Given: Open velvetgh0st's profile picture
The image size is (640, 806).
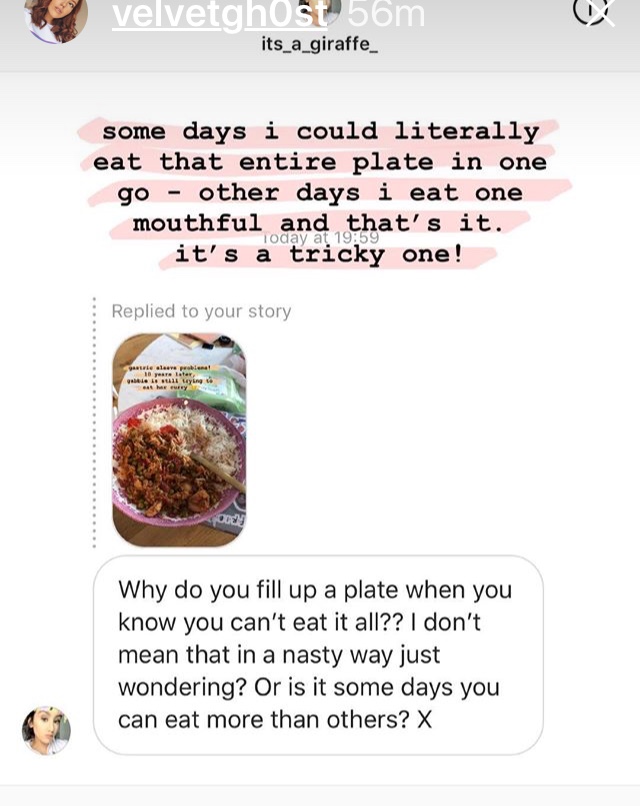Looking at the screenshot, I should click(x=56, y=18).
